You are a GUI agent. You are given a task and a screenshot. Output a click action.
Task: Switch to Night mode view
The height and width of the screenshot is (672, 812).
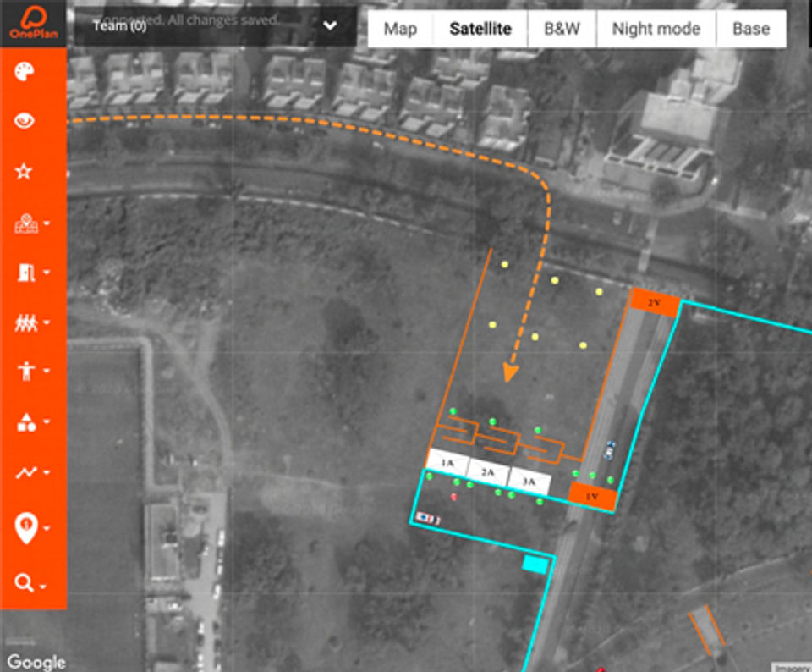click(656, 29)
